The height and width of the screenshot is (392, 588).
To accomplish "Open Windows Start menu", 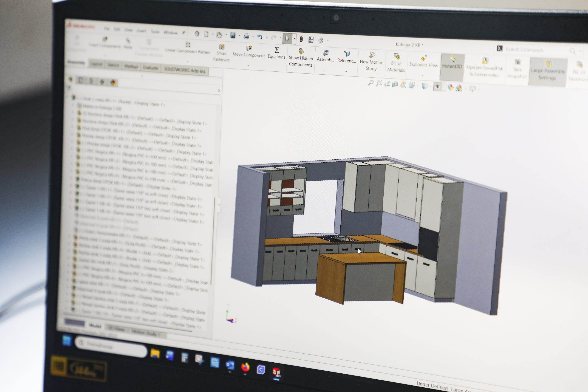I will click(67, 341).
